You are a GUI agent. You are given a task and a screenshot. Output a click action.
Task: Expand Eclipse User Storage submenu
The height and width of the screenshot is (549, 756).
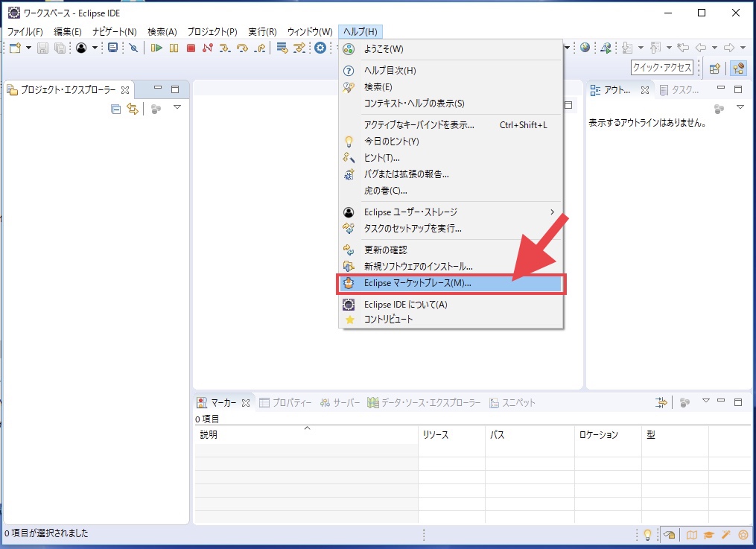(451, 212)
